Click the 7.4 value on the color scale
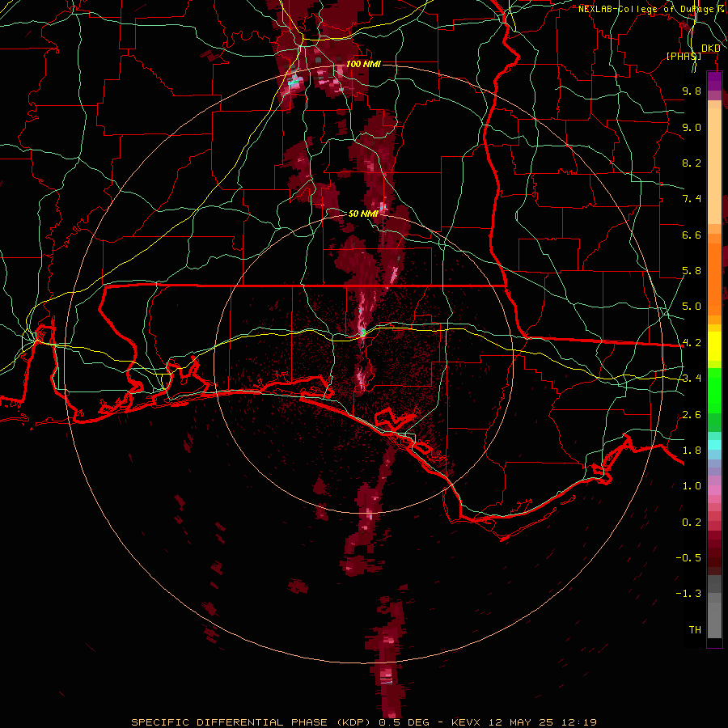The width and height of the screenshot is (728, 728). [x=692, y=199]
